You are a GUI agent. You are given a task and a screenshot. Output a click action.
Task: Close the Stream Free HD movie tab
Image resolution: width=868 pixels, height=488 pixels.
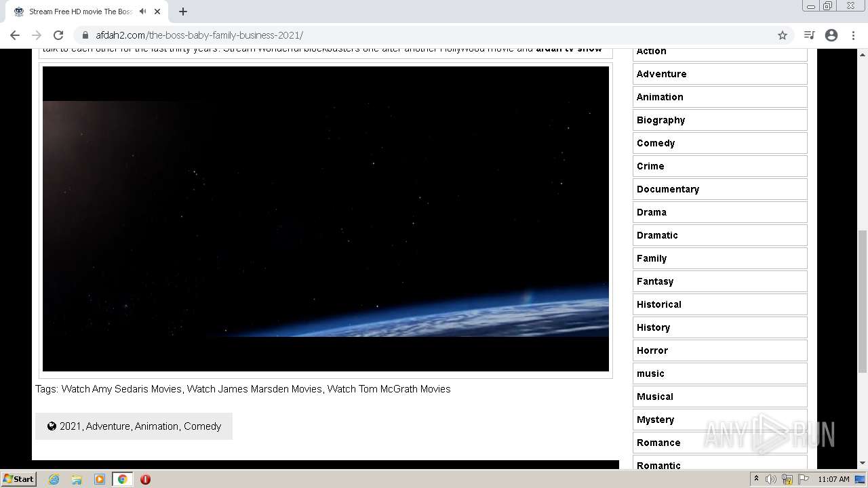click(x=159, y=12)
